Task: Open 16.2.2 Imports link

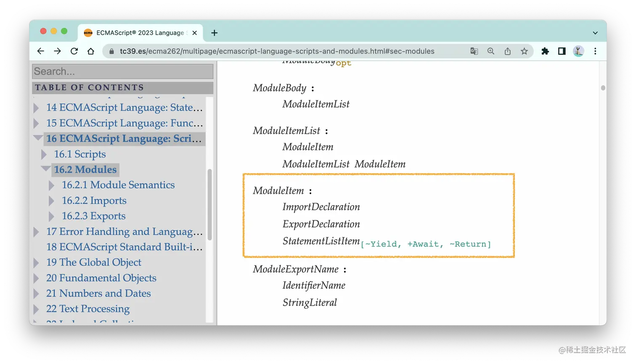Action: pyautogui.click(x=94, y=200)
